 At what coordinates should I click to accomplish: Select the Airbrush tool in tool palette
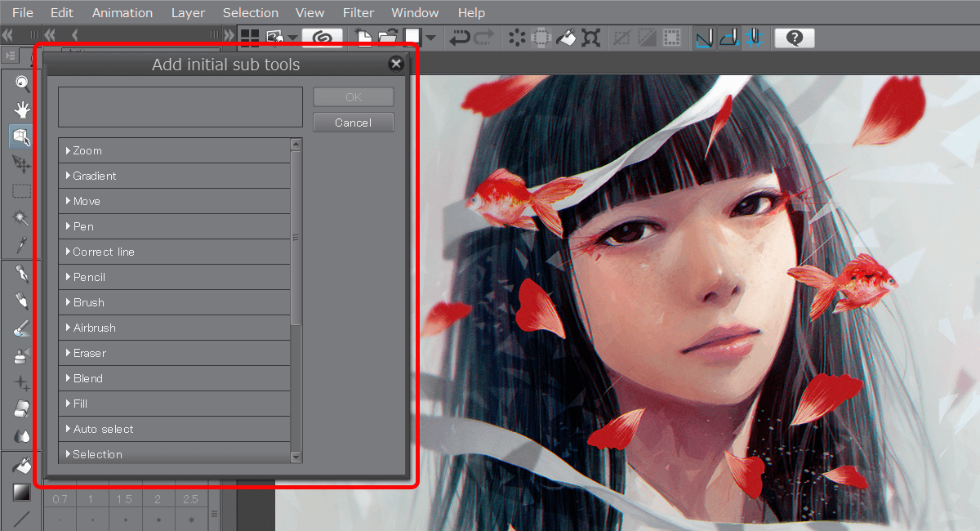pyautogui.click(x=22, y=355)
